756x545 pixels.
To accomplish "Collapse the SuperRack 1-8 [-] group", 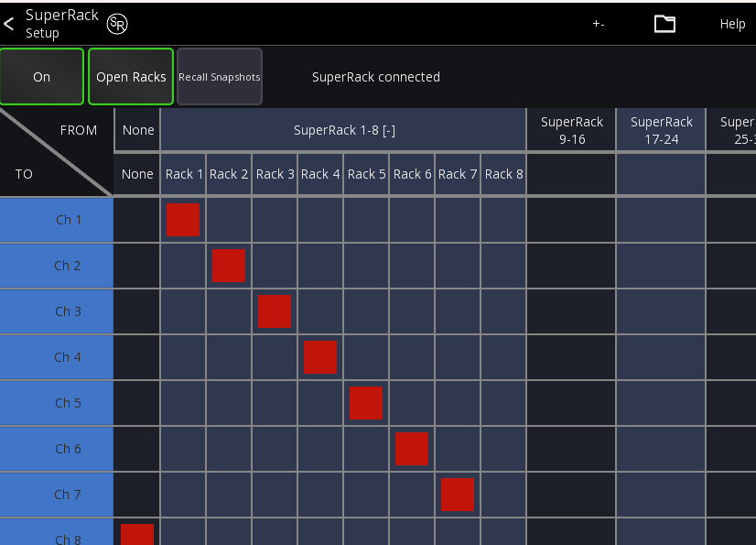I will coord(343,130).
